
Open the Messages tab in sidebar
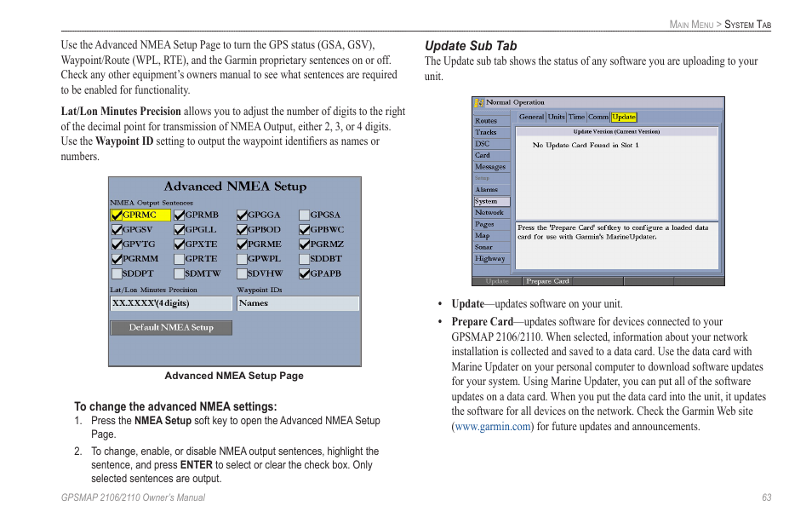click(x=491, y=167)
